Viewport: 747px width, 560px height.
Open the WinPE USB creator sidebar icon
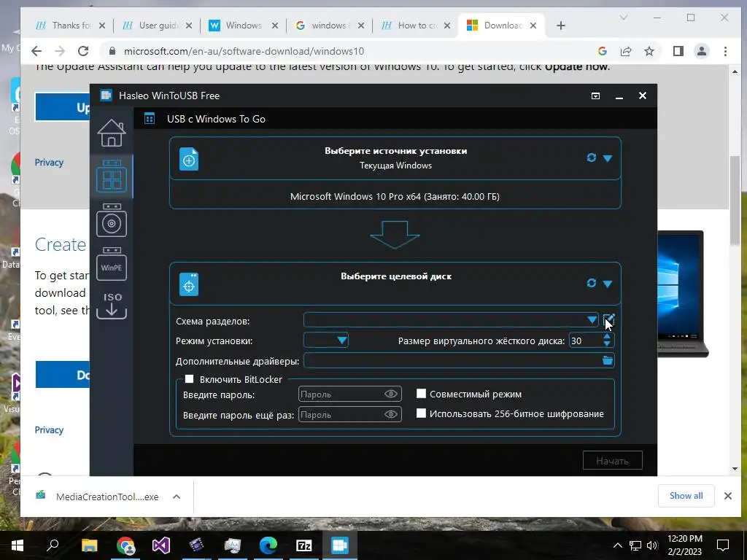click(x=112, y=263)
